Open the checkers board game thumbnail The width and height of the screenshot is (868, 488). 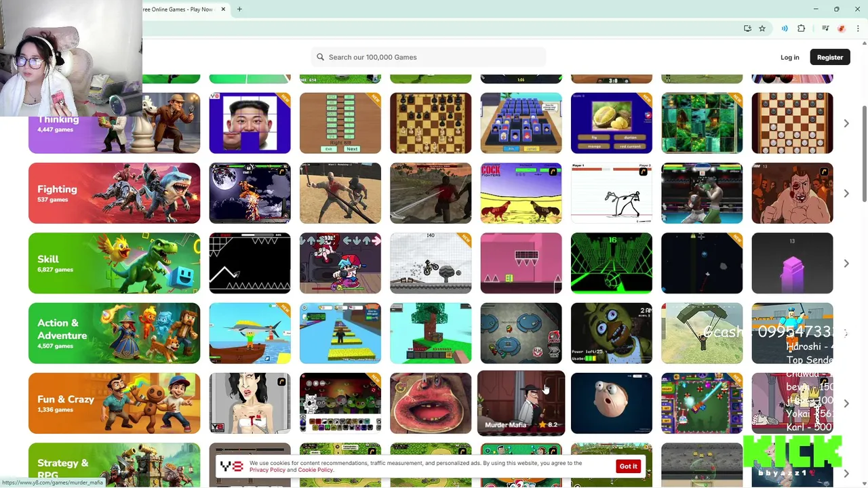pyautogui.click(x=792, y=123)
